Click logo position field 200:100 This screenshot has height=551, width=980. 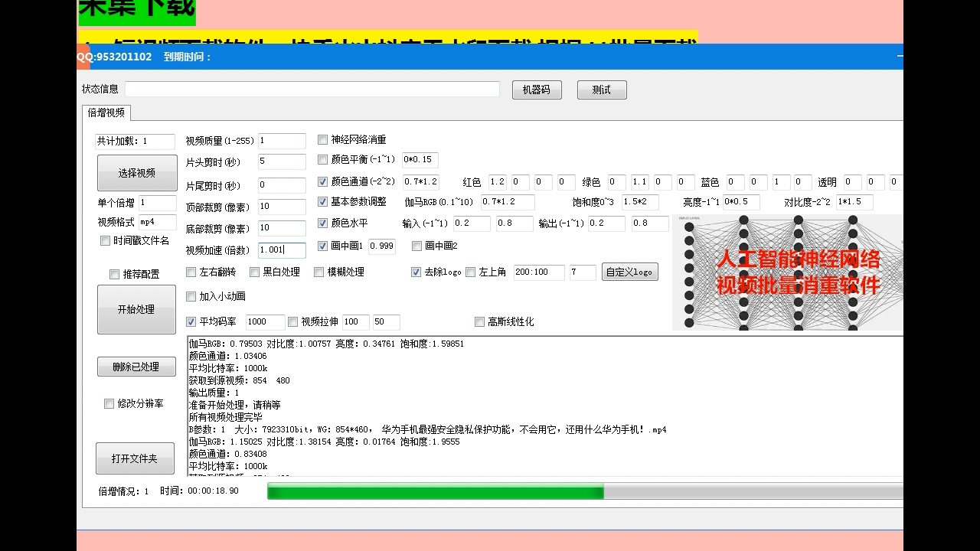pos(539,272)
